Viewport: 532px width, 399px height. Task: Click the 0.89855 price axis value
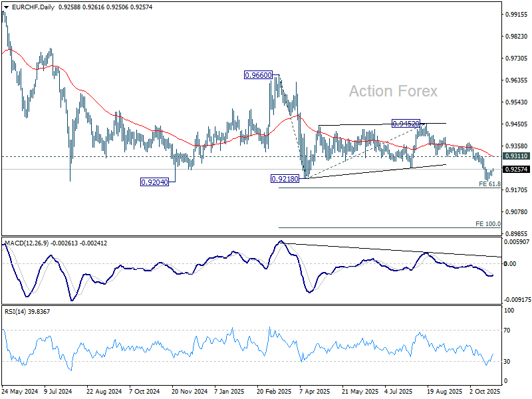[517, 234]
